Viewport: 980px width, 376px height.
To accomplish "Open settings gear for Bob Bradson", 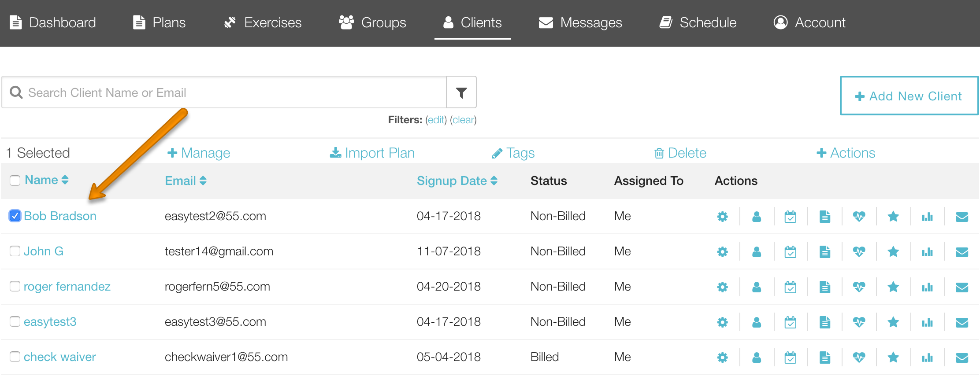I will pos(722,216).
